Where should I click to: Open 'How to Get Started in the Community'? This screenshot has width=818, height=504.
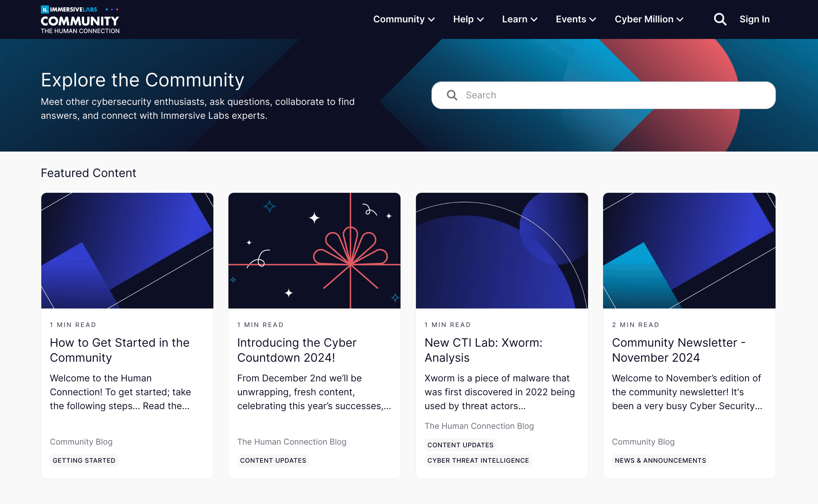119,350
